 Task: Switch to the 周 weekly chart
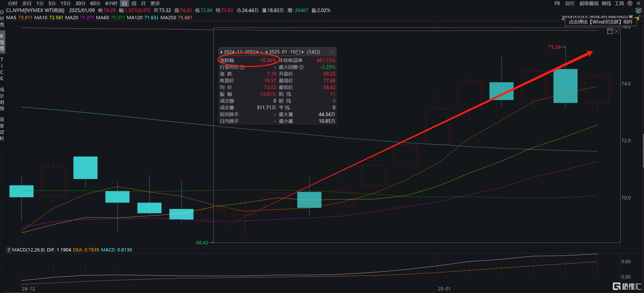coord(134,3)
